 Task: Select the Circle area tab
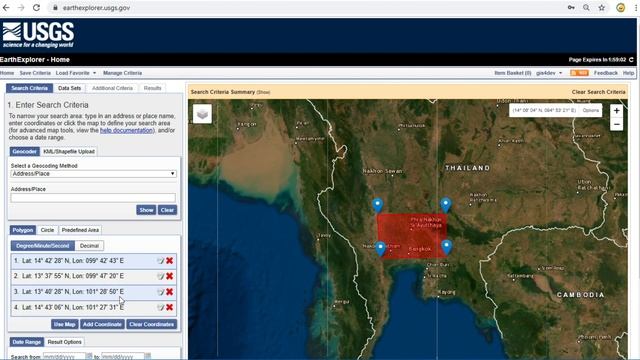point(47,230)
